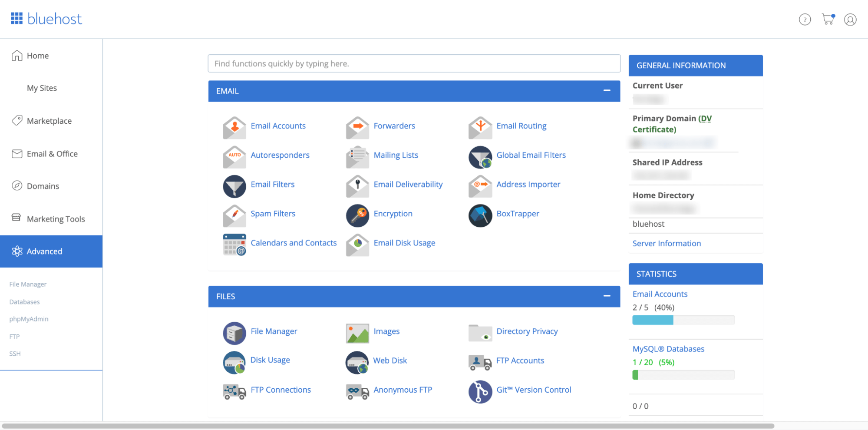Open the Databases sidebar sublink
The image size is (868, 430).
click(24, 302)
